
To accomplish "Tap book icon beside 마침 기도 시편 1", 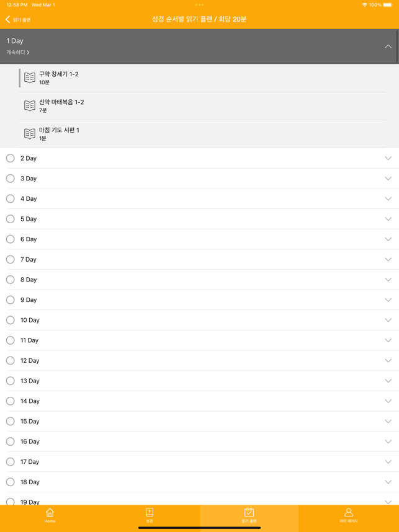I will pyautogui.click(x=30, y=133).
